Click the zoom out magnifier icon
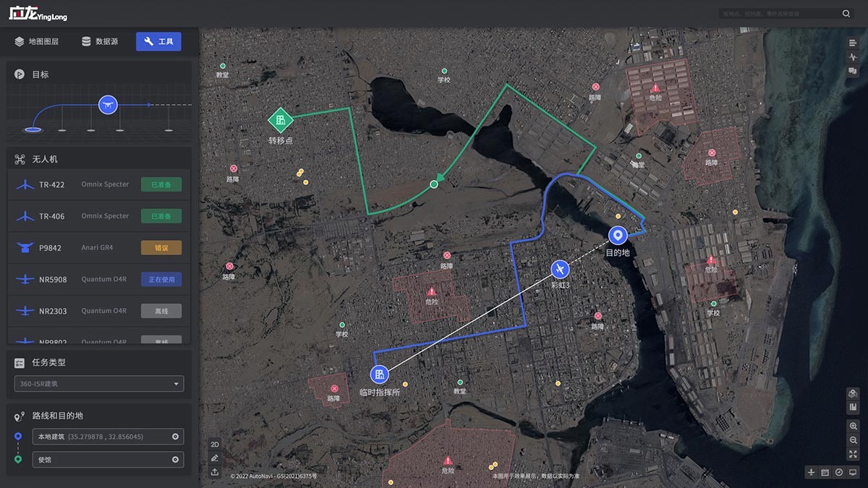The width and height of the screenshot is (868, 488). pos(854,440)
